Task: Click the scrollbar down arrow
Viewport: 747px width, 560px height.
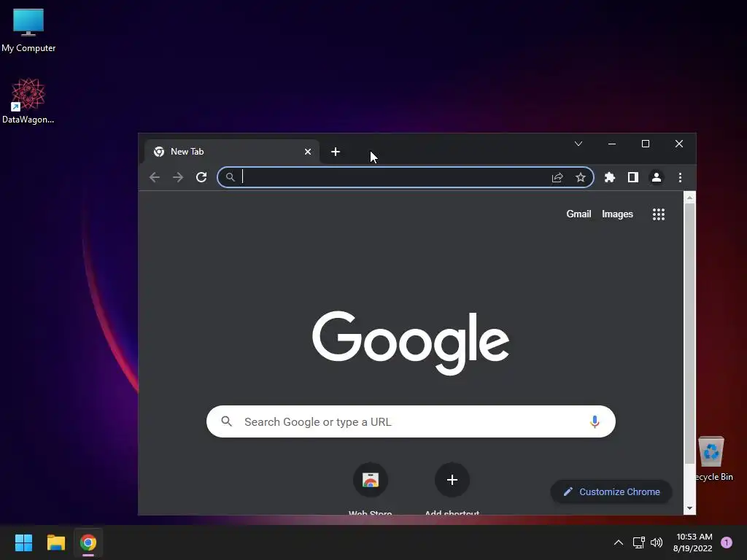Action: coord(689,508)
